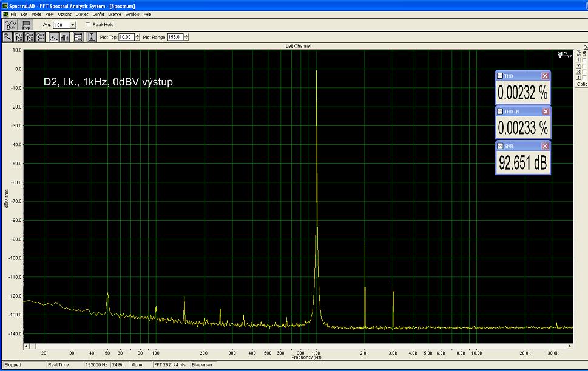Click overlay Set button 2
Viewport: 588px width, 371px height.
(579, 66)
